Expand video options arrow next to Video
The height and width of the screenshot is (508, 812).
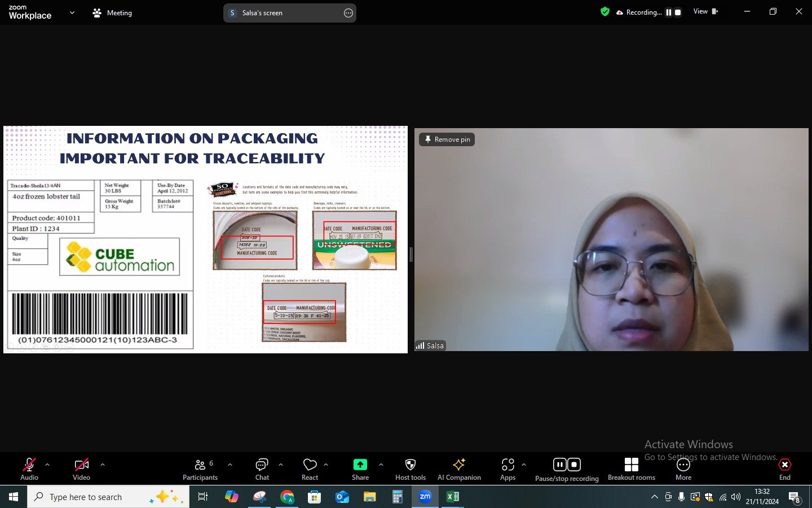103,465
